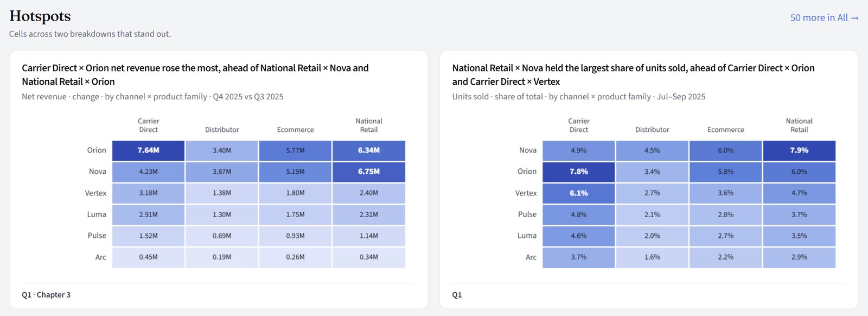Screen dimensions: 868x316
Task: Click the 2.2% Arc Ecommerce cell
Action: (726, 257)
